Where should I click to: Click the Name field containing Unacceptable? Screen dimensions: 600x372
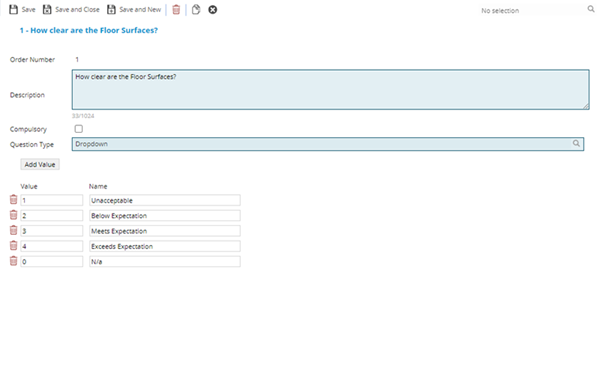coord(165,200)
